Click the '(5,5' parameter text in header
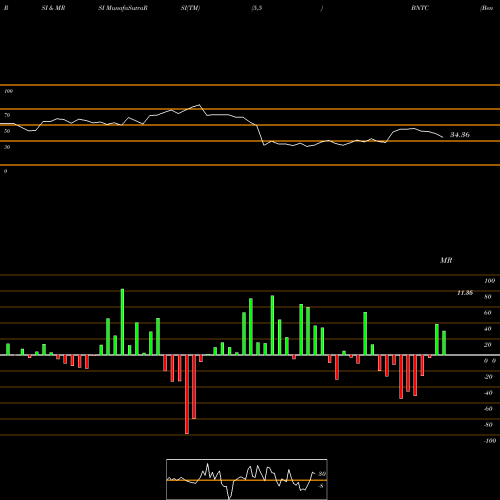 pyautogui.click(x=257, y=8)
